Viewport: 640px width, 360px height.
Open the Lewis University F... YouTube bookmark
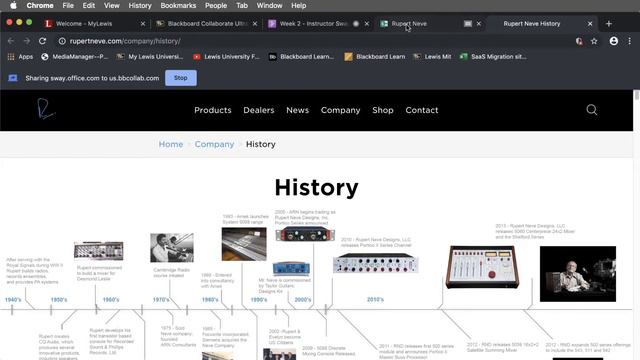[226, 57]
